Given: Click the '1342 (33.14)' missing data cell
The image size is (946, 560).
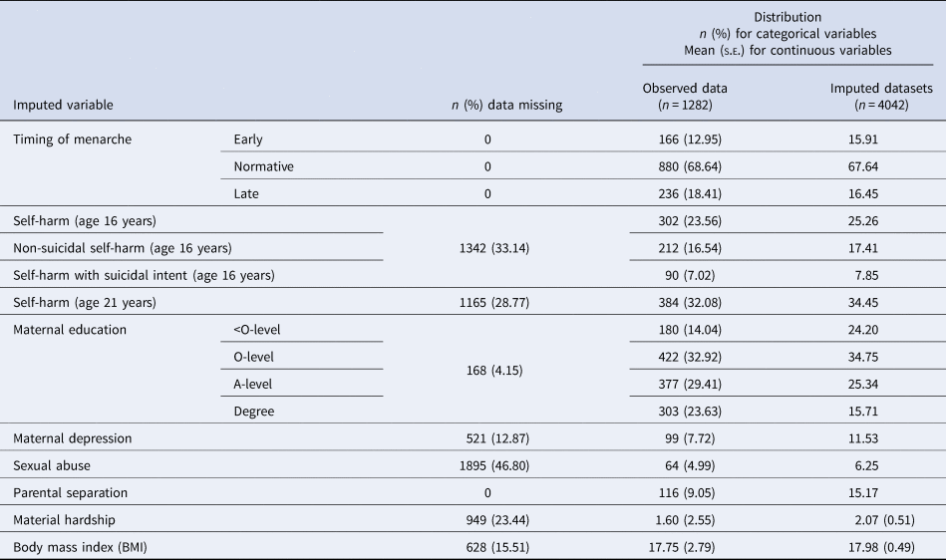Looking at the screenshot, I should tap(487, 247).
